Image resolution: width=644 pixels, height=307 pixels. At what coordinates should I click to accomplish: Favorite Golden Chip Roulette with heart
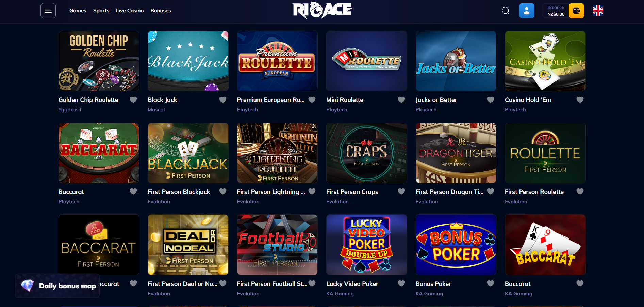(133, 100)
